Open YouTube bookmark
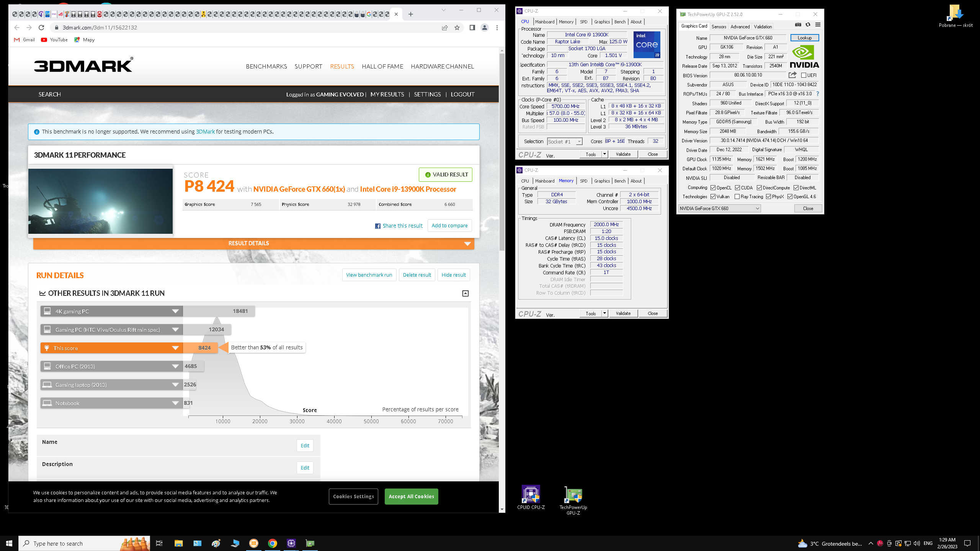980x551 pixels. (54, 40)
